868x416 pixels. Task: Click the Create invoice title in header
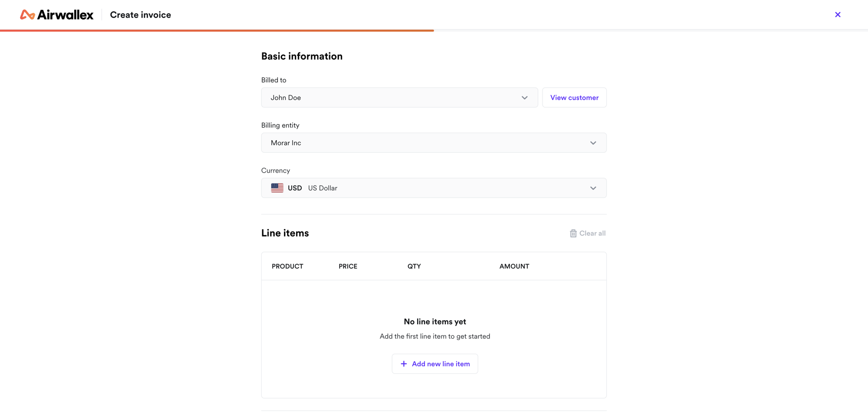pyautogui.click(x=140, y=14)
